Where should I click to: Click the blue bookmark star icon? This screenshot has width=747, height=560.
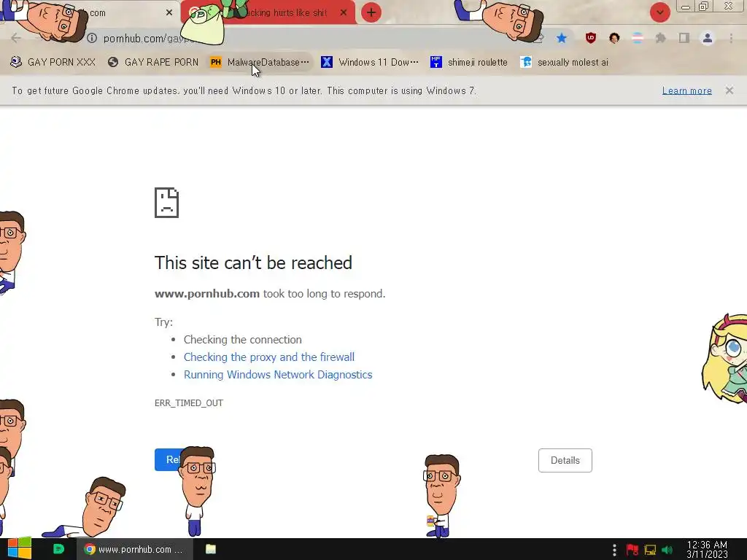562,38
